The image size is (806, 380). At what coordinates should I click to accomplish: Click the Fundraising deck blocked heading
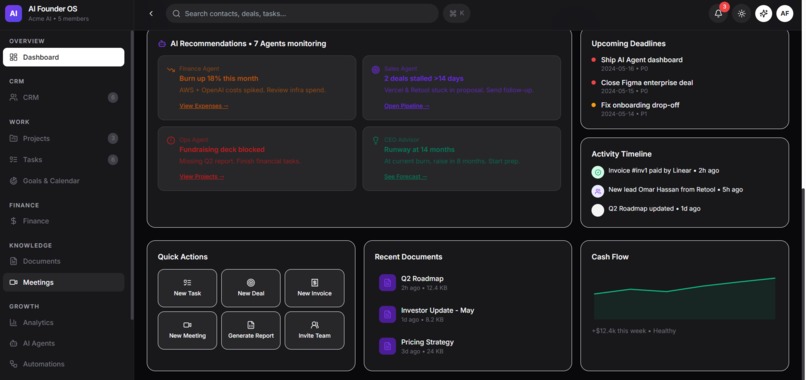222,150
